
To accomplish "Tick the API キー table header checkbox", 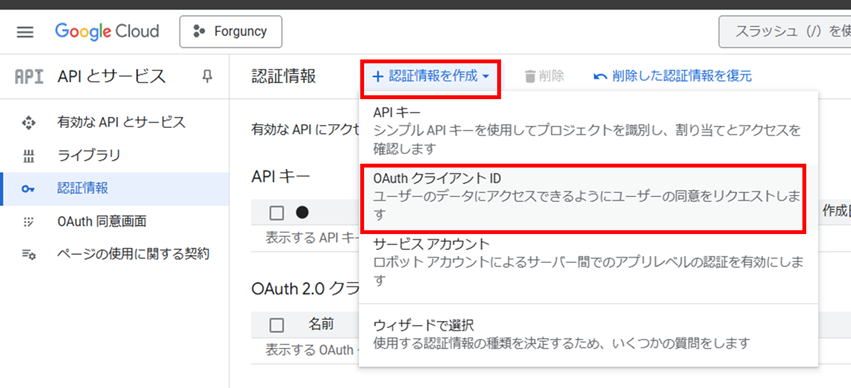I will click(x=277, y=213).
